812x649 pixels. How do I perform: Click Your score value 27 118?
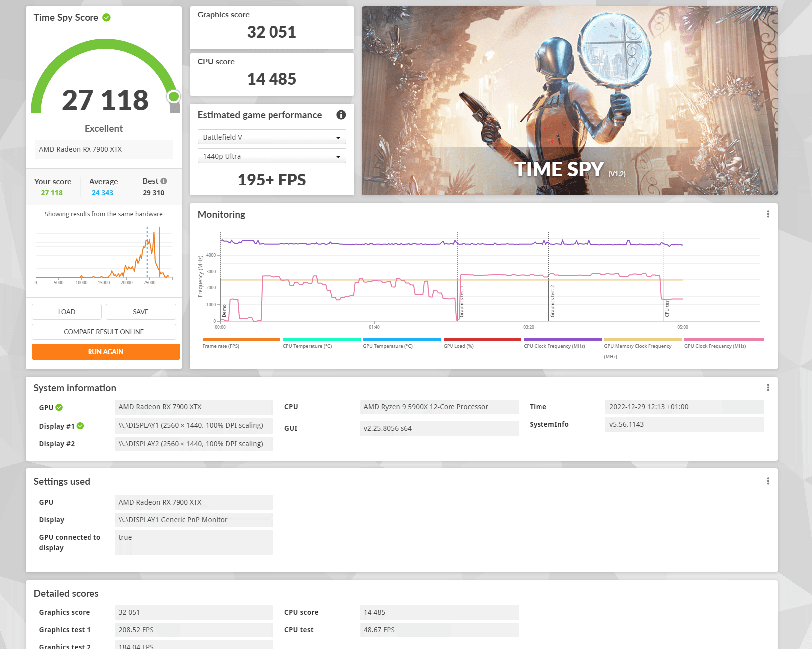tap(52, 193)
